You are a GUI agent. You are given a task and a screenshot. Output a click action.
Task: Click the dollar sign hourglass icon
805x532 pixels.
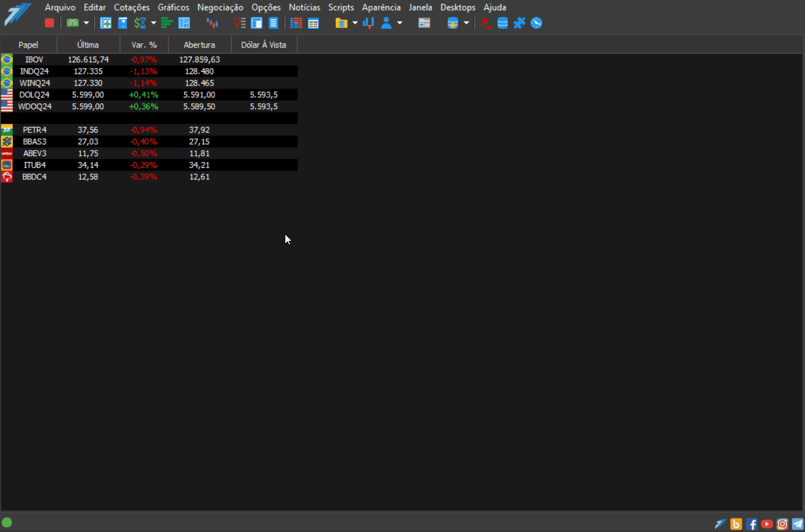(140, 23)
